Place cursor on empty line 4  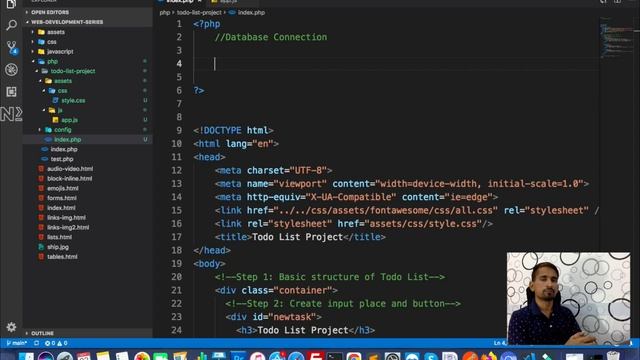pos(396,64)
